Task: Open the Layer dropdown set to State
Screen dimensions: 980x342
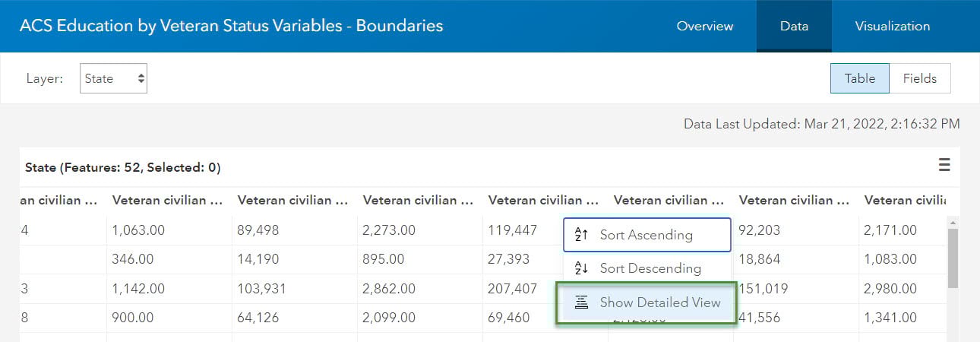Action: 113,78
